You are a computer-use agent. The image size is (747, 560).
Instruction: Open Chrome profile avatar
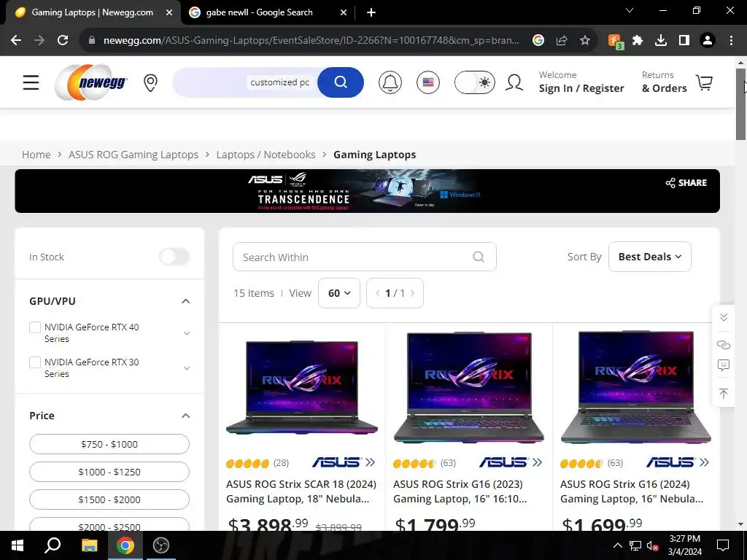pyautogui.click(x=708, y=41)
